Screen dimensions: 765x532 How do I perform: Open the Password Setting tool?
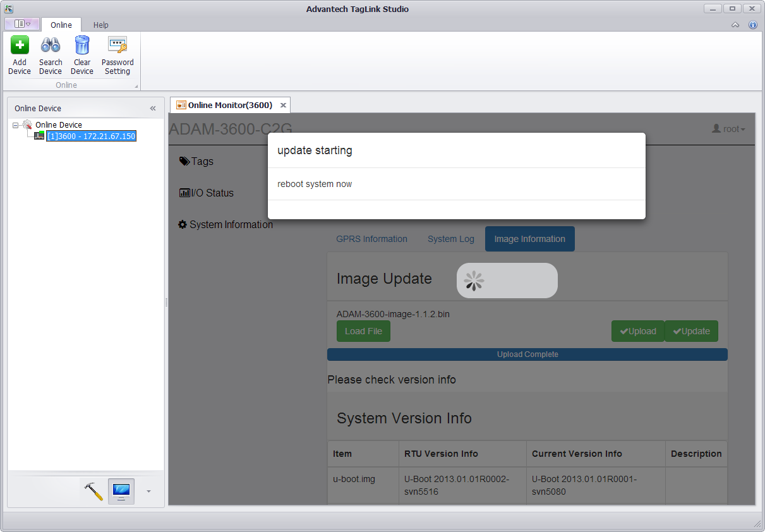tap(117, 45)
